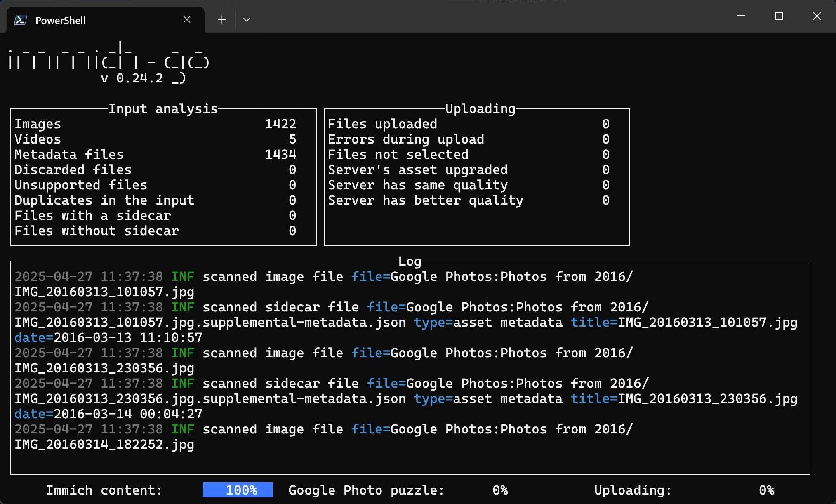Click the Images count 1422
The image size is (836, 504).
[280, 124]
